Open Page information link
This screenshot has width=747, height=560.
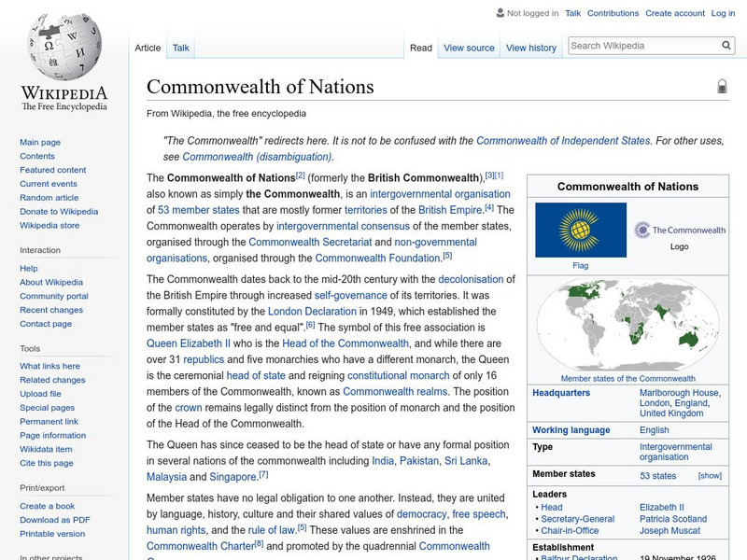click(x=53, y=435)
